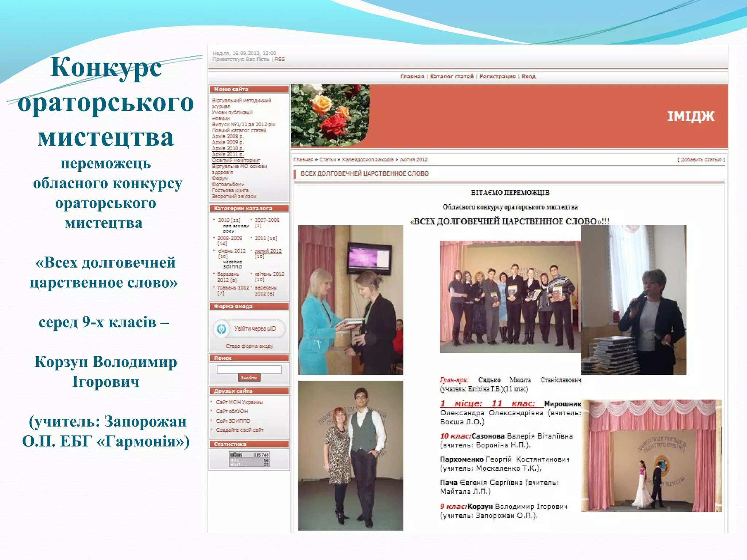Click the Пача Євгенія Сергіївна entry
The image size is (747, 560).
coord(499,487)
